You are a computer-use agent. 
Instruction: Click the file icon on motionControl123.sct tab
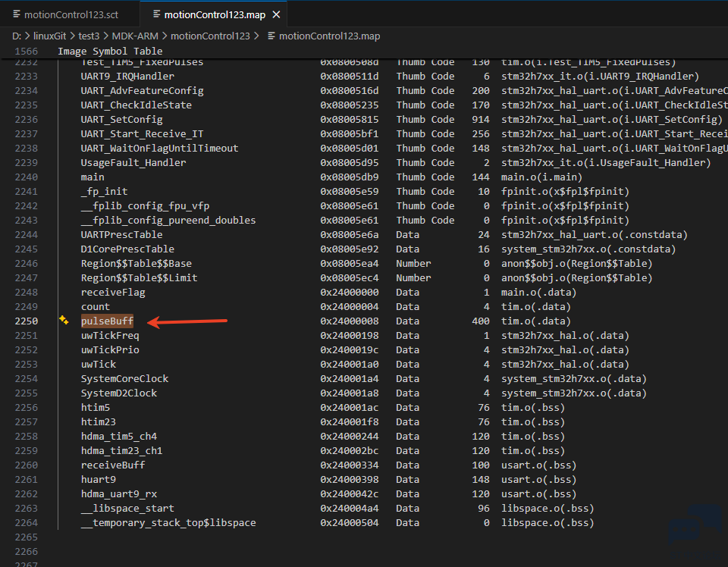tap(17, 14)
